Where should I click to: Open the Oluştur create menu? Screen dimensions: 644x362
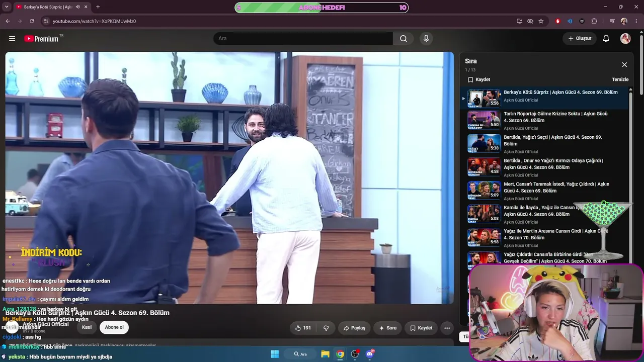click(580, 39)
